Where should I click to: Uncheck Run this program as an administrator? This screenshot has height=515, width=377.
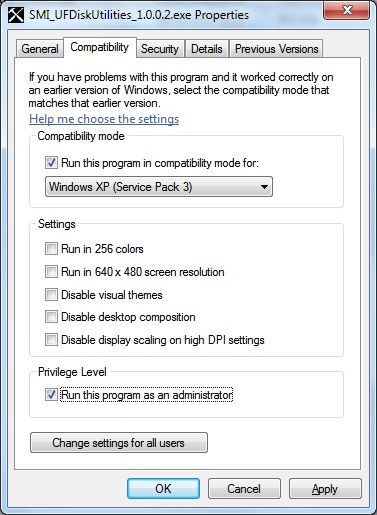pos(51,395)
